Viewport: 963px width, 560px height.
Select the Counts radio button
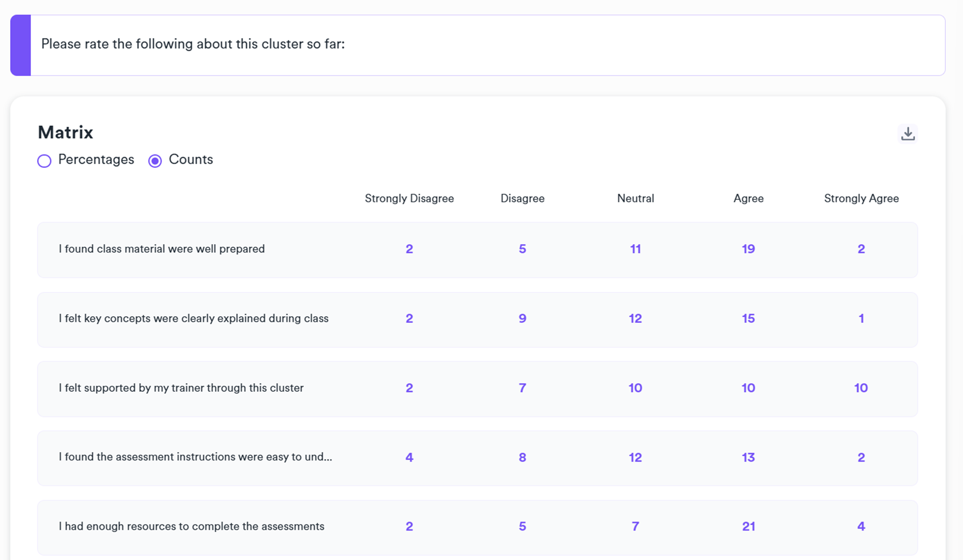[155, 161]
